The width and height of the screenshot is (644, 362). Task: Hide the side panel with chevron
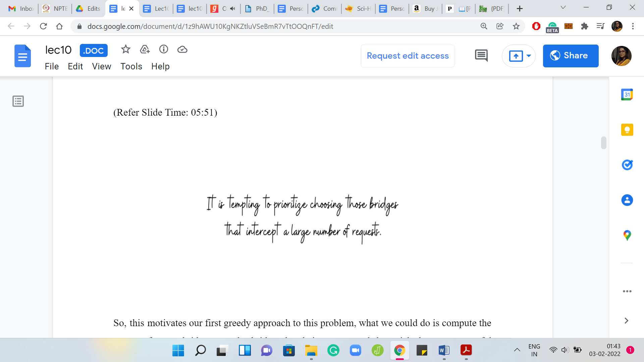pos(626,321)
